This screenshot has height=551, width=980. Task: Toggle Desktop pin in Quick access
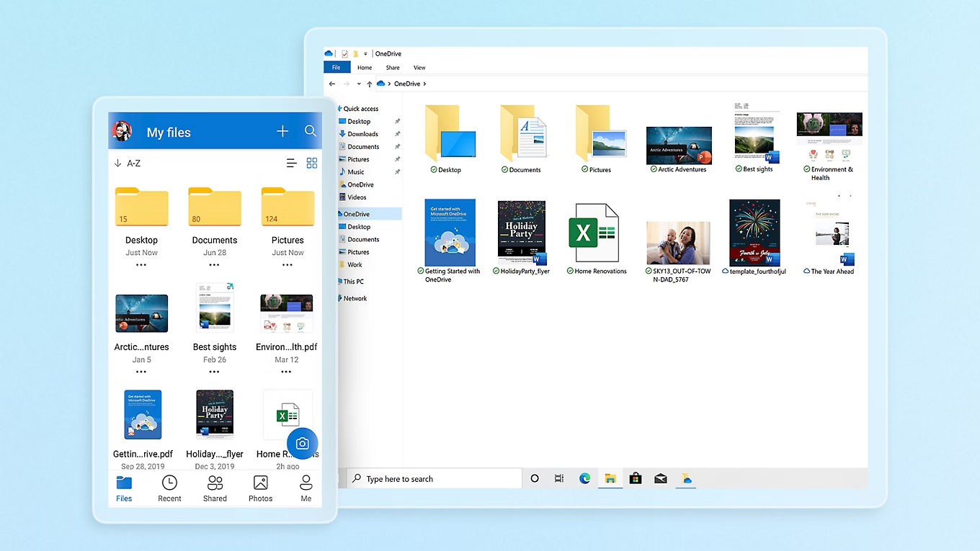point(397,121)
